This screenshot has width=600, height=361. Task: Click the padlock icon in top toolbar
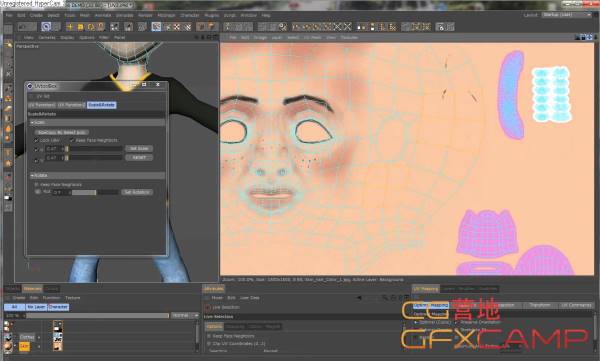click(x=440, y=27)
